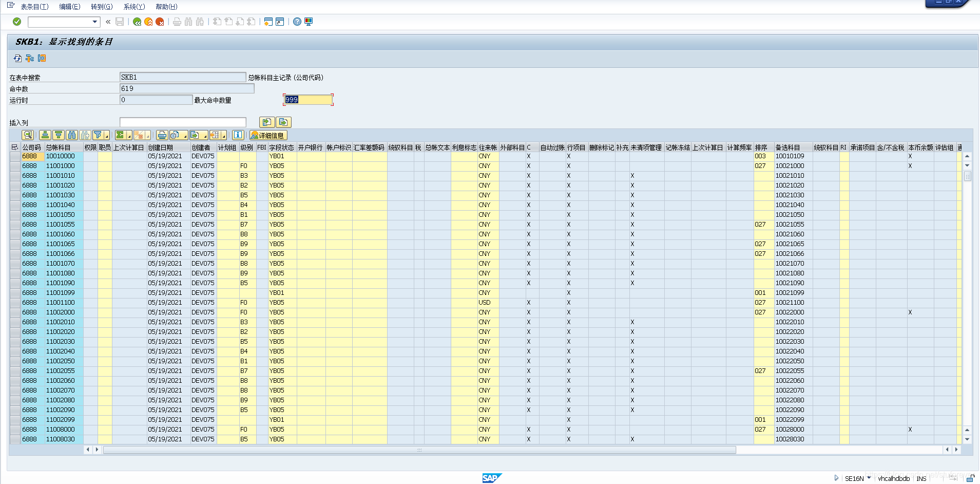980x484 pixels.
Task: Toggle row selector for account 11002000
Action: [x=15, y=312]
